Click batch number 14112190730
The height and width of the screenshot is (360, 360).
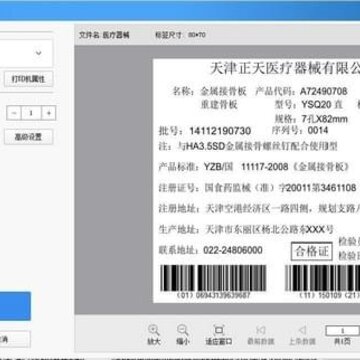[x=220, y=131]
